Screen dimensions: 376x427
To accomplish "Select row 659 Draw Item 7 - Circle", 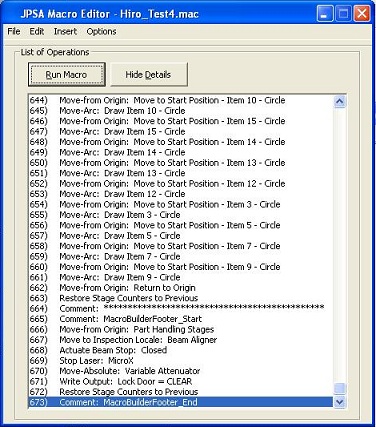I will click(x=181, y=256).
